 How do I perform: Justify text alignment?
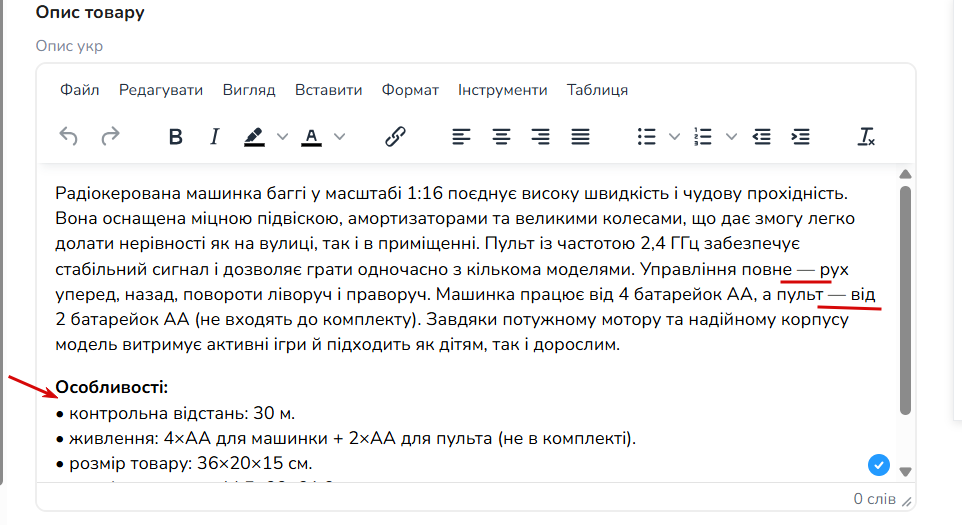(580, 136)
